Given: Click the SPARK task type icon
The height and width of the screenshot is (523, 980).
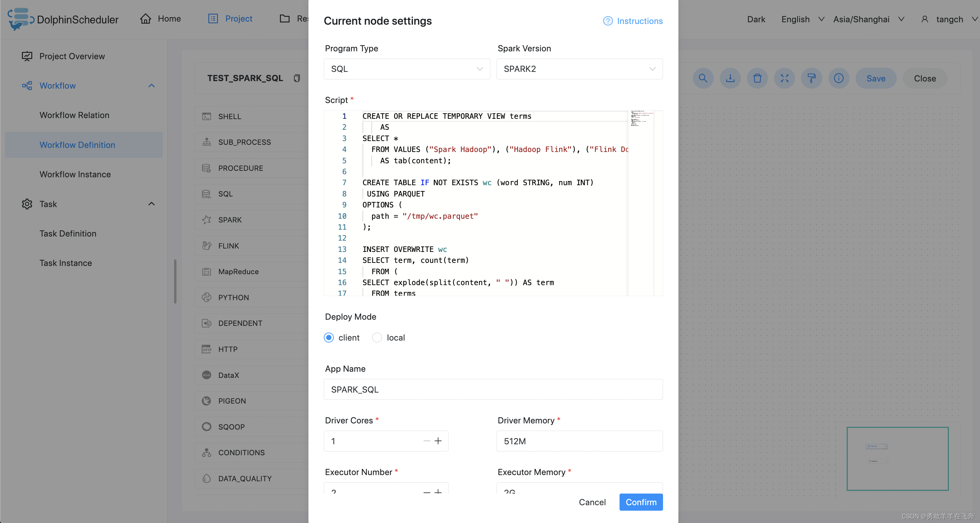Looking at the screenshot, I should click(207, 219).
